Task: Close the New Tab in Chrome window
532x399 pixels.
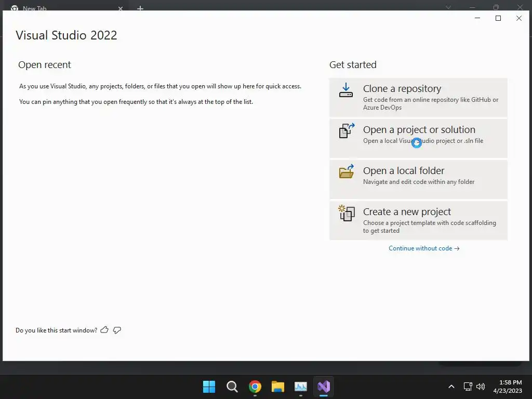Action: pos(121,8)
